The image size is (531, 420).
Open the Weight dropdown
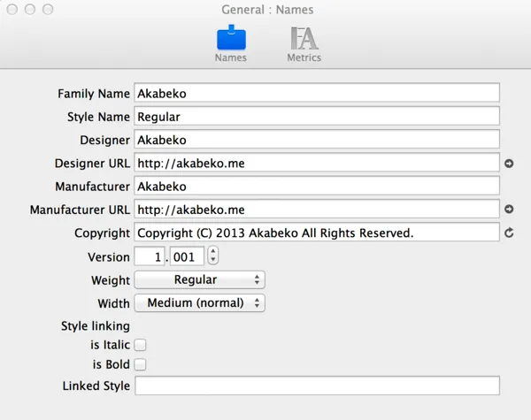click(x=199, y=279)
